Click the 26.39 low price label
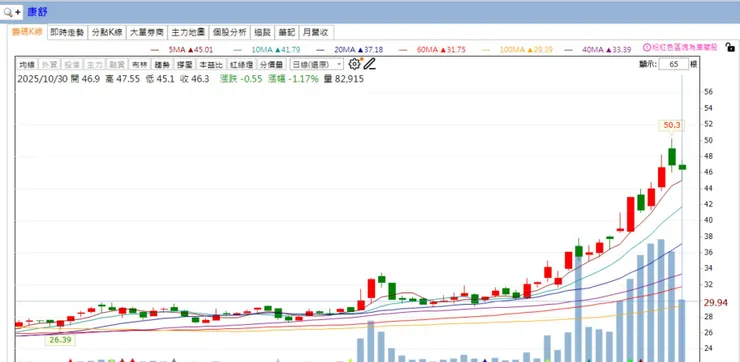The image size is (740, 362). (60, 340)
